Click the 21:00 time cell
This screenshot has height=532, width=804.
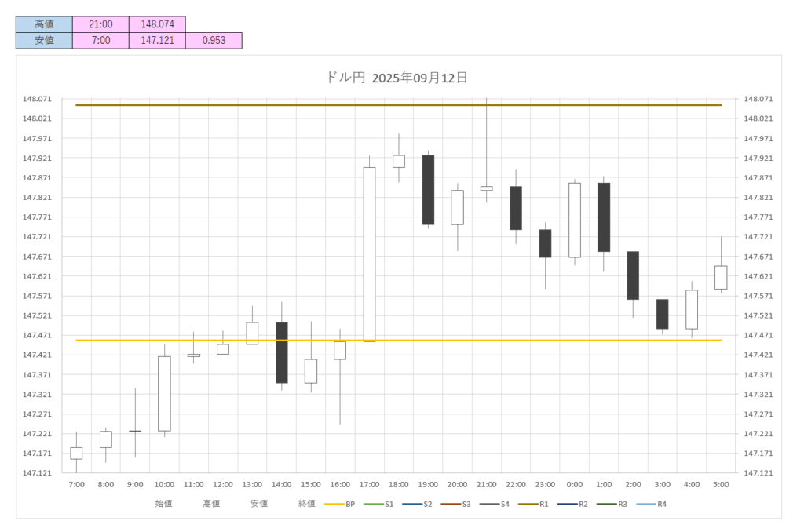100,25
